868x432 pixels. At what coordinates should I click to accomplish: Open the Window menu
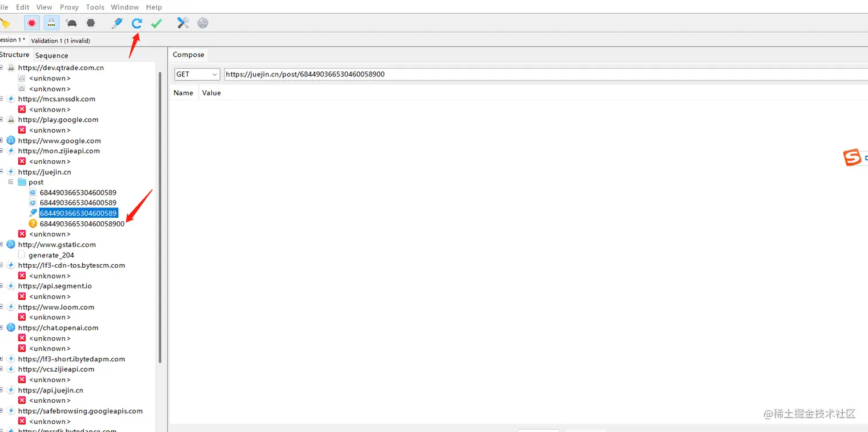[x=125, y=7]
